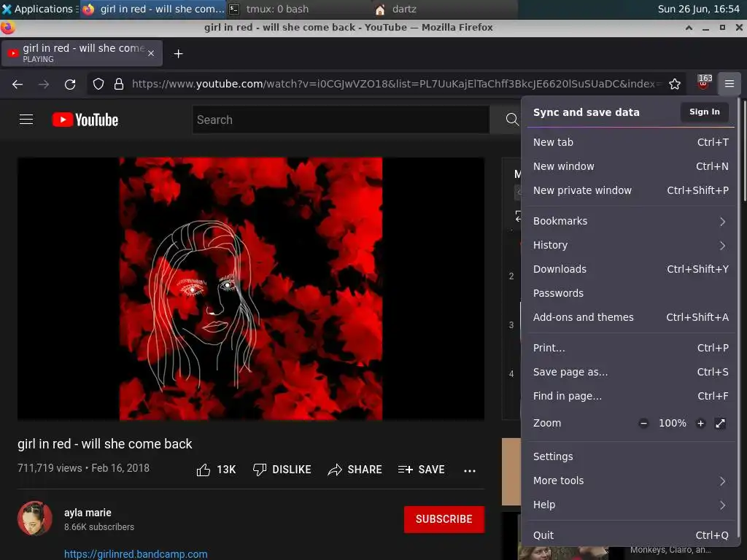Click the browser forward arrow

tap(44, 85)
